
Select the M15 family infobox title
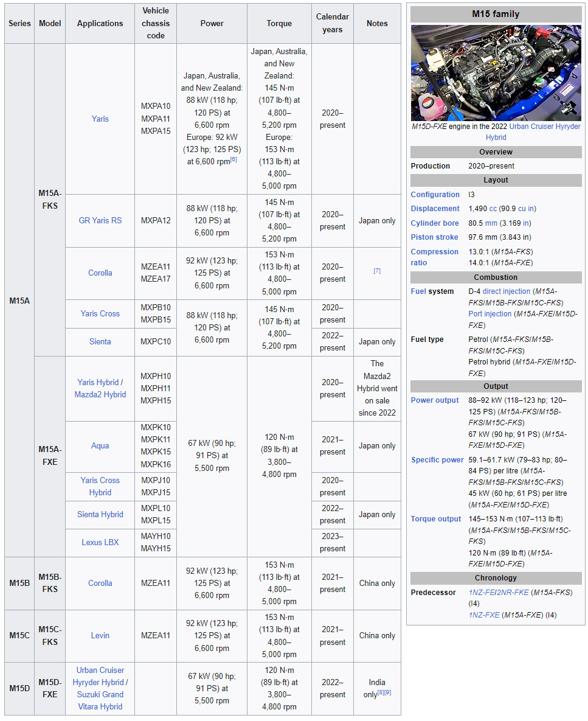496,14
